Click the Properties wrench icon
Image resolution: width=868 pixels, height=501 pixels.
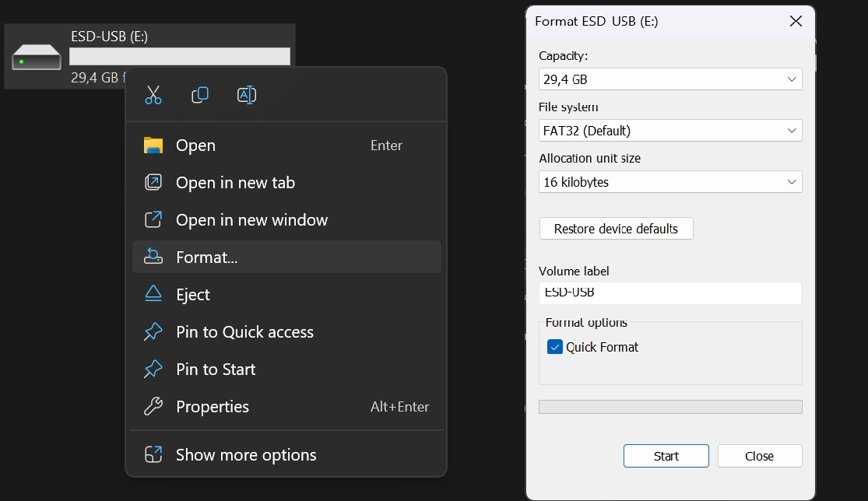[x=153, y=406]
